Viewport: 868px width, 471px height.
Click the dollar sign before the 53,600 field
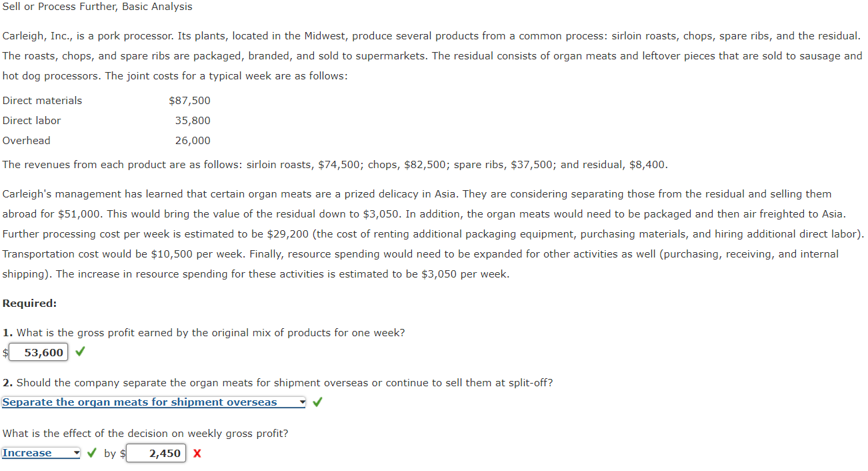click(x=5, y=352)
